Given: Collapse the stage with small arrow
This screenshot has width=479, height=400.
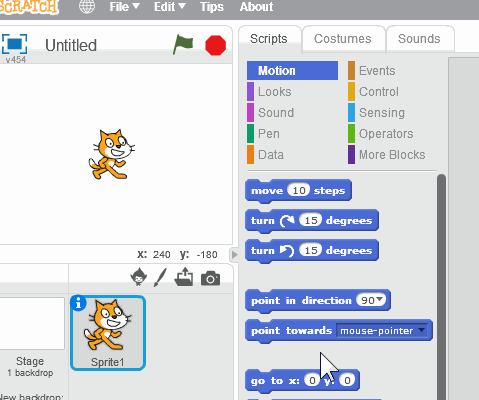Looking at the screenshot, I should point(234,255).
